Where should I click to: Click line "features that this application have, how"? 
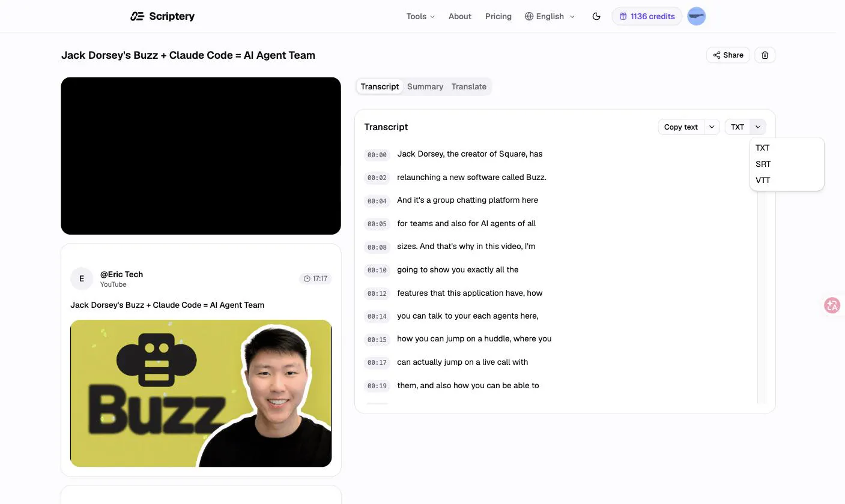(x=470, y=293)
